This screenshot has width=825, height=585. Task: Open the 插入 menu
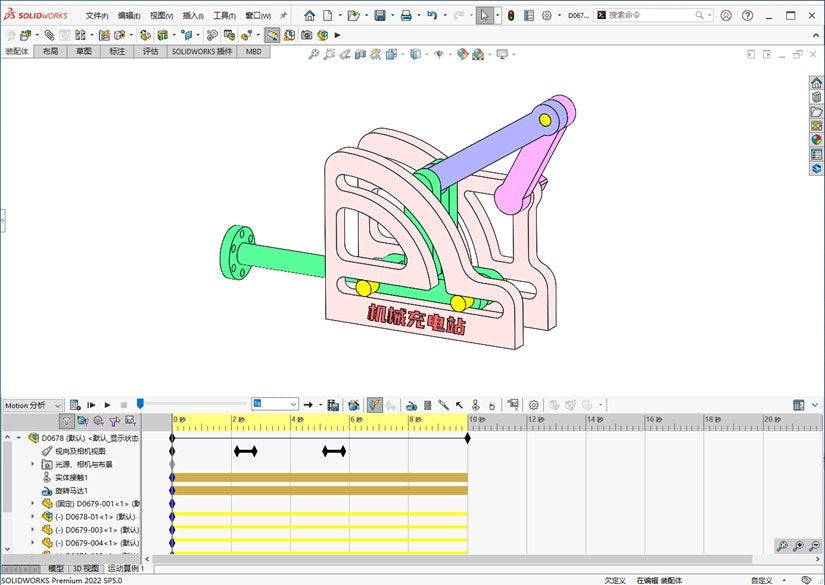(193, 16)
